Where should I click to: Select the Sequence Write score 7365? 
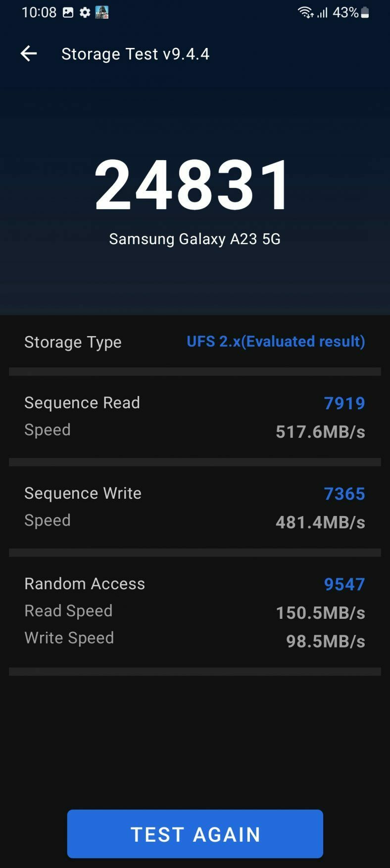tap(344, 493)
